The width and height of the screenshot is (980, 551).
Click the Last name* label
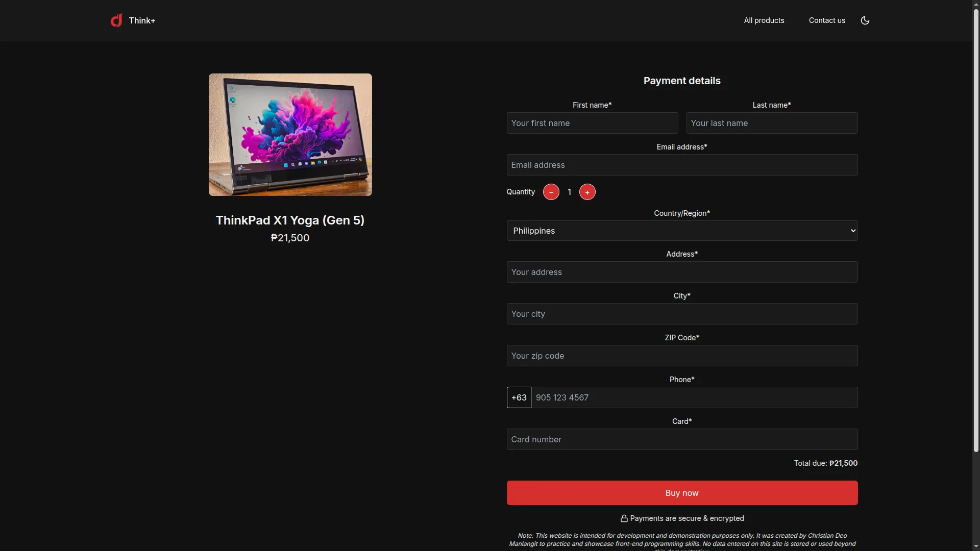772,105
